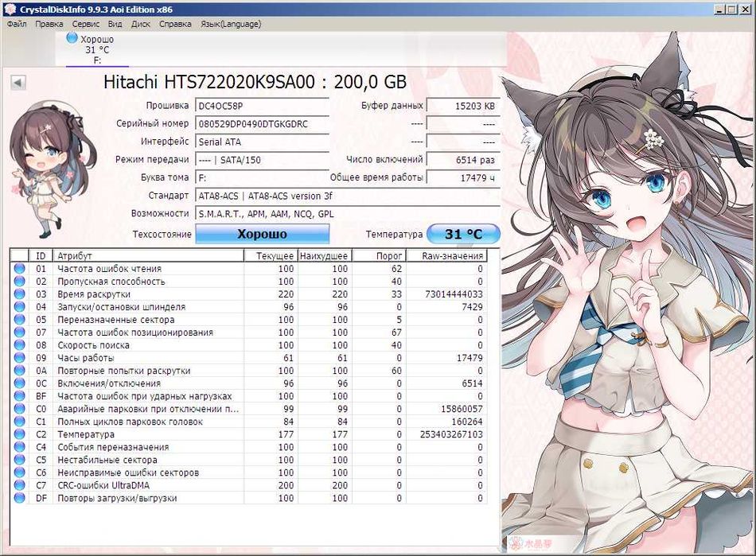Open the Язык(Language) menu

click(231, 24)
